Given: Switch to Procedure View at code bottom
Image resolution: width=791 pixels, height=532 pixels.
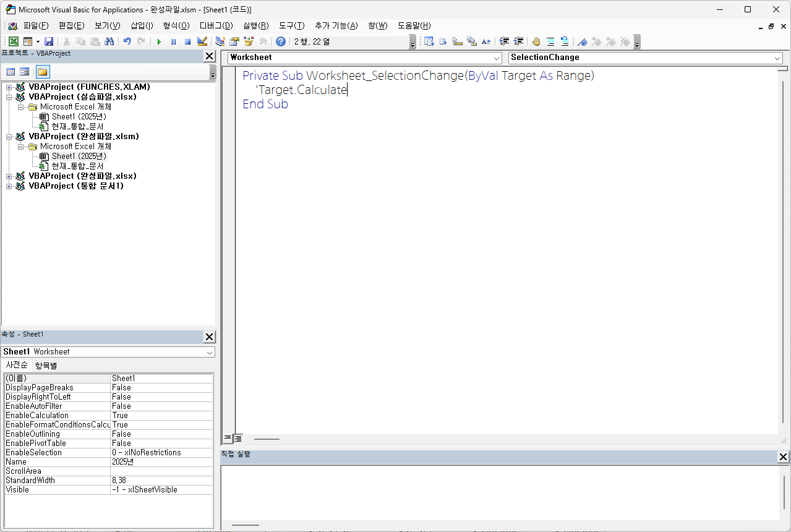Looking at the screenshot, I should click(228, 438).
